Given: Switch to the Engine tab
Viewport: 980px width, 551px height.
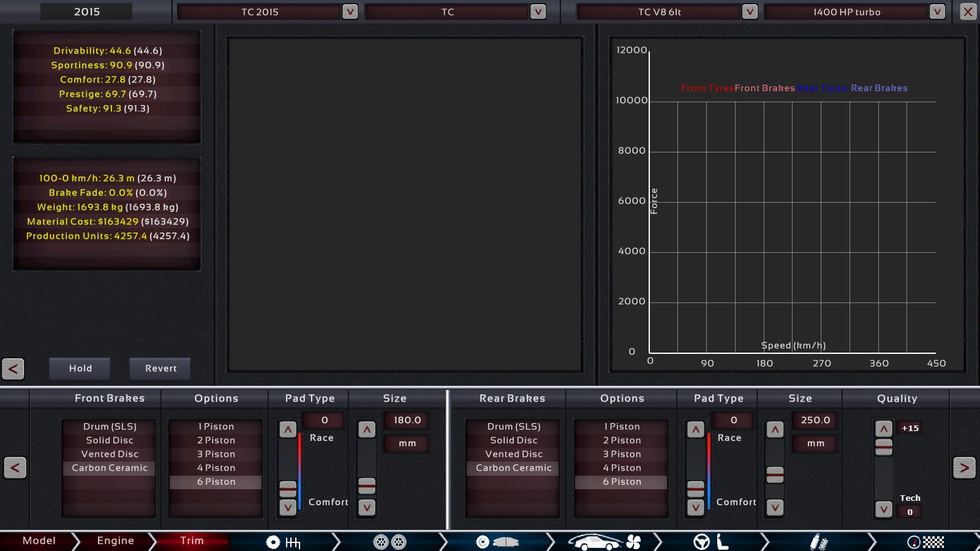Looking at the screenshot, I should click(x=115, y=541).
